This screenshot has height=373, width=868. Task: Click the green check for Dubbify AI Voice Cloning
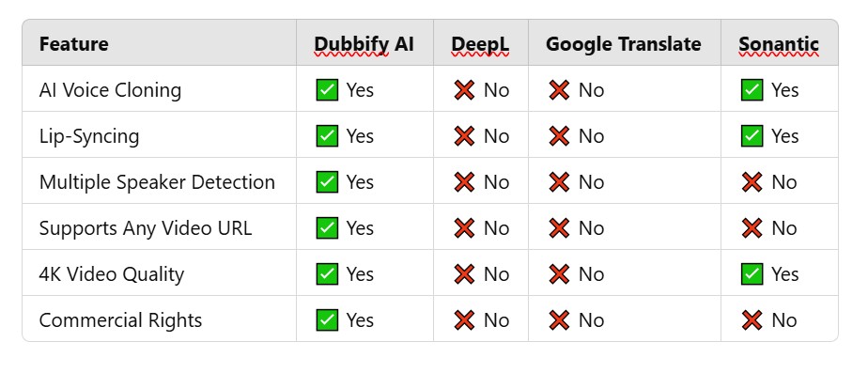(x=327, y=89)
